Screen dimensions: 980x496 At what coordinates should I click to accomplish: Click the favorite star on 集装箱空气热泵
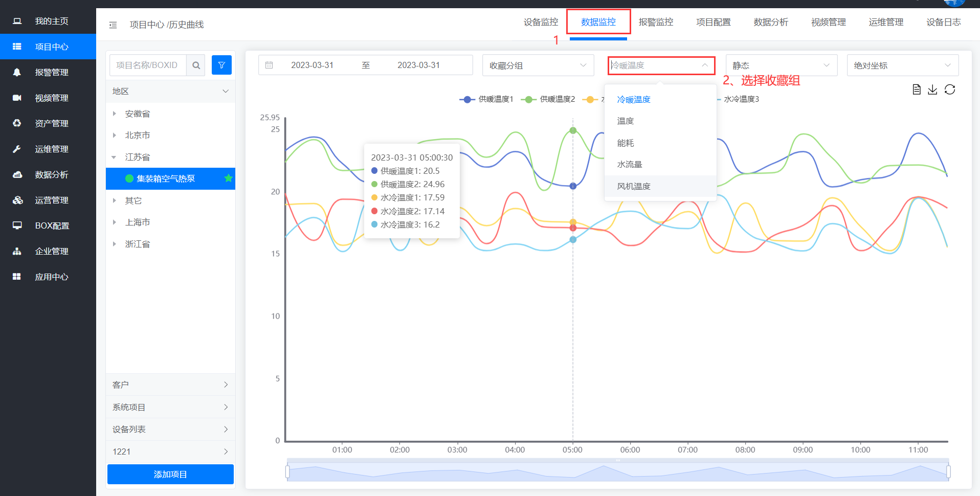click(228, 178)
